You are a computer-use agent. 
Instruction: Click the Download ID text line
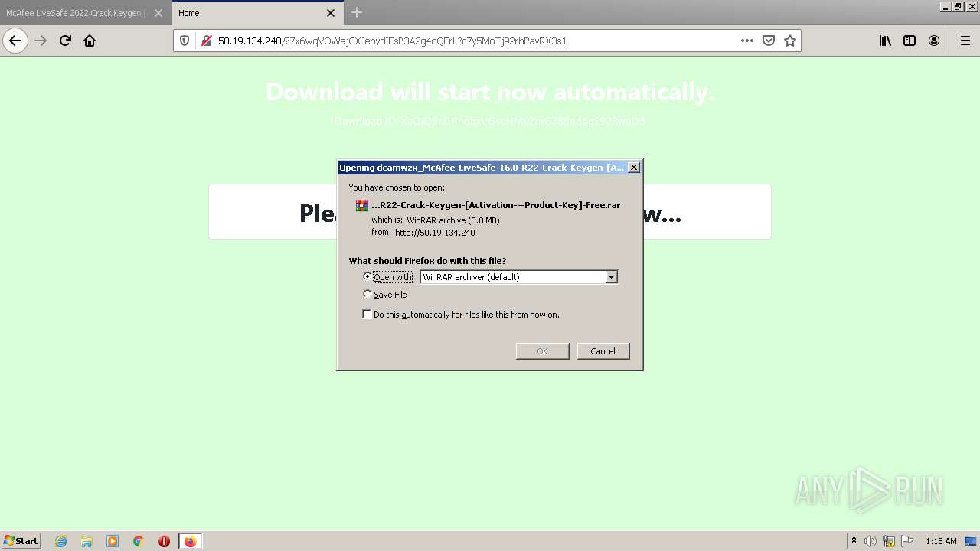pos(490,121)
